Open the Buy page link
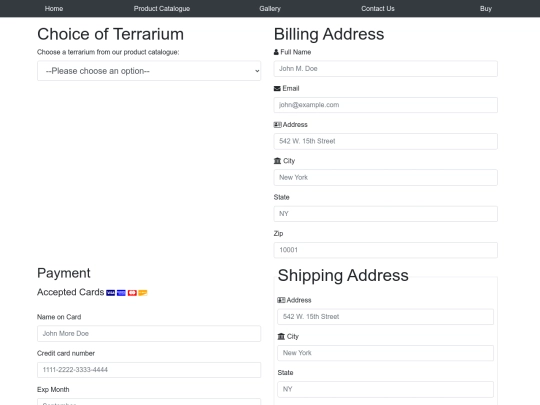540x405 pixels. coord(486,9)
